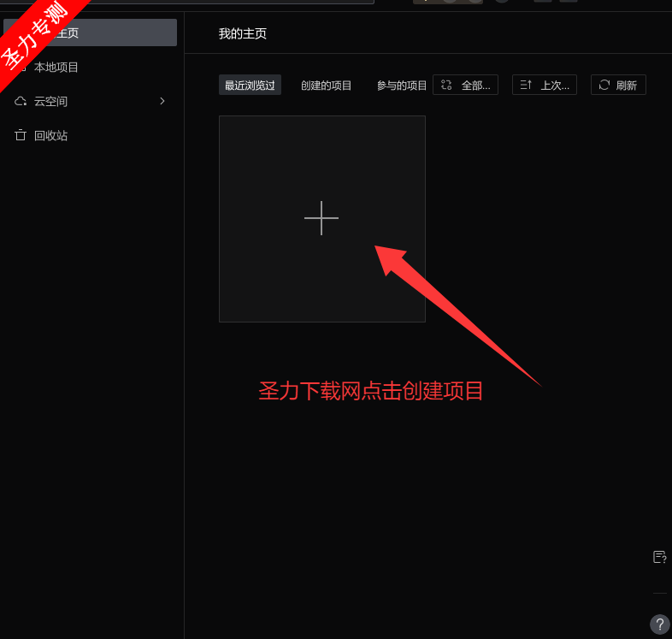Screen dimensions: 672x639
Task: Switch to the 参与的项目 tab
Action: [402, 86]
